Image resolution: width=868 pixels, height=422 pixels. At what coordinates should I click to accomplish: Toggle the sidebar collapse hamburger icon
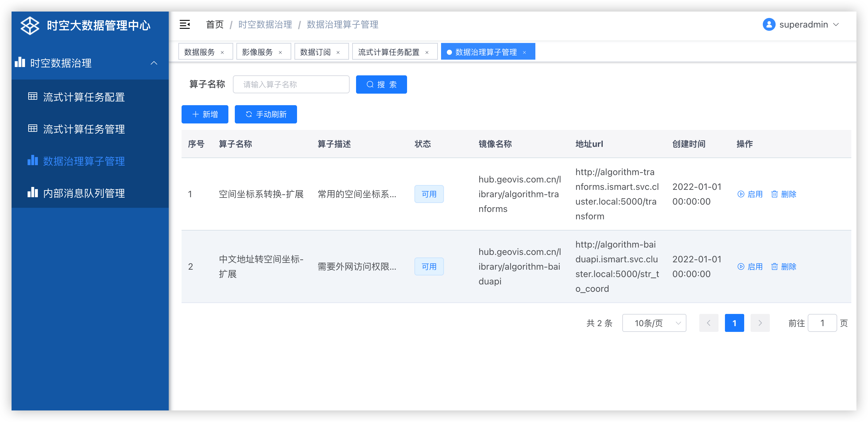click(185, 25)
